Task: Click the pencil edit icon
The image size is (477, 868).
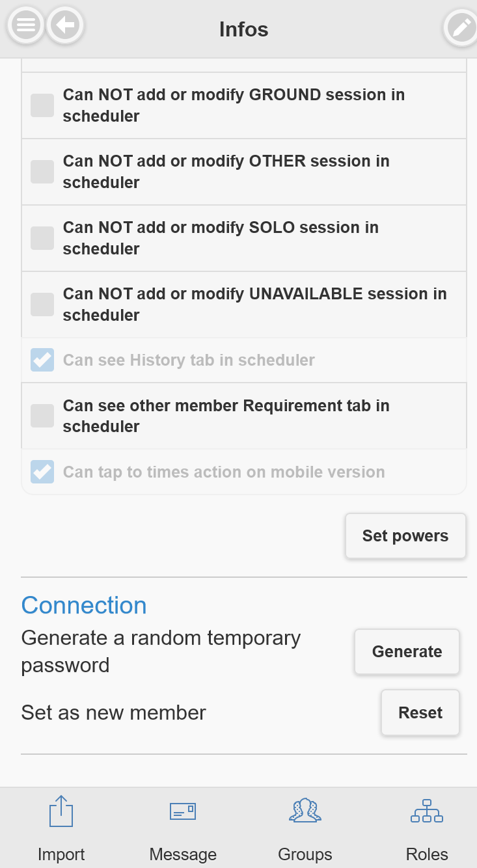Action: pos(461,28)
